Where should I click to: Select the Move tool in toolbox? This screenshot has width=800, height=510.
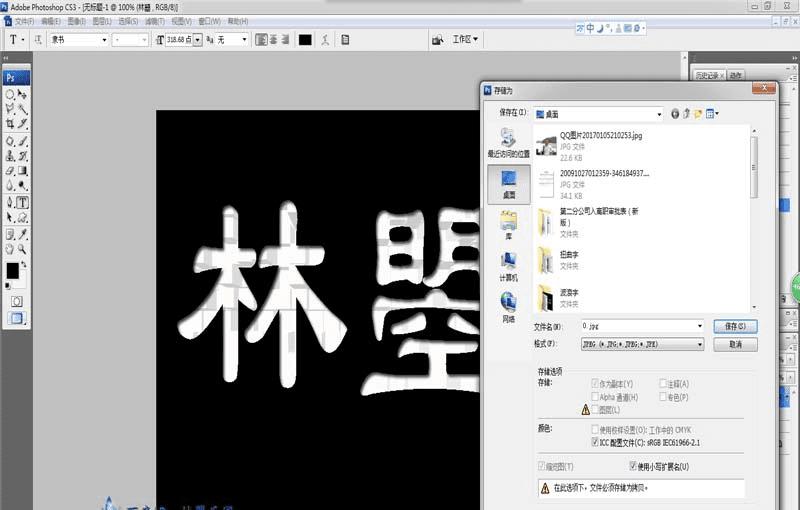click(22, 94)
